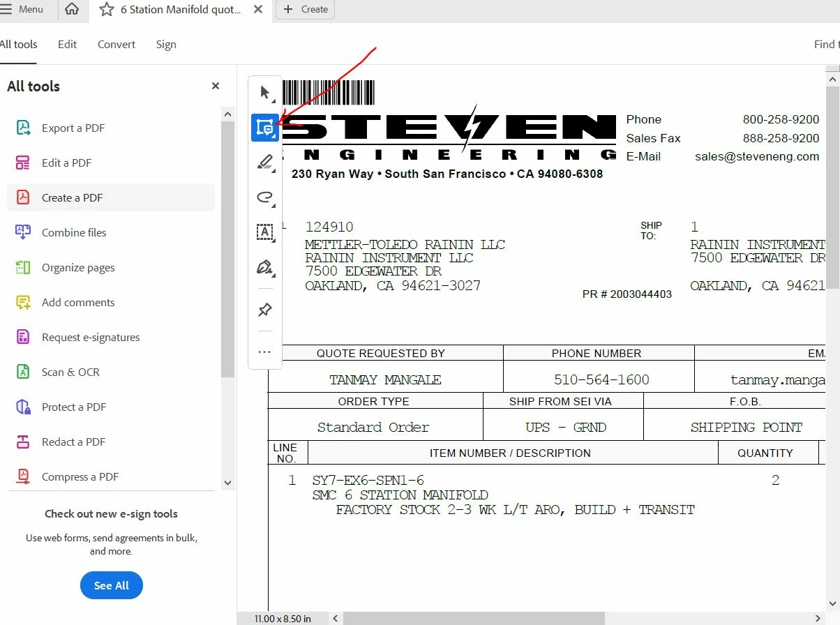Click the Scan & OCR icon

[23, 372]
